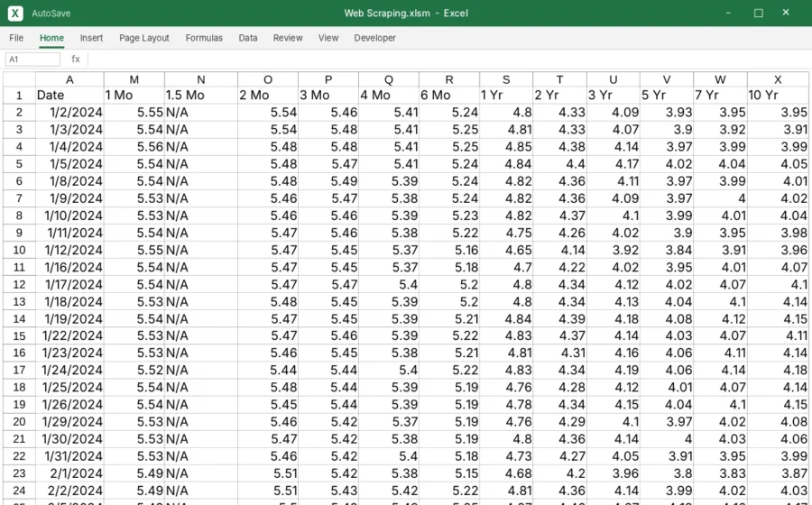This screenshot has width=812, height=505.
Task: Click the Excel app logo icon
Action: 15,14
